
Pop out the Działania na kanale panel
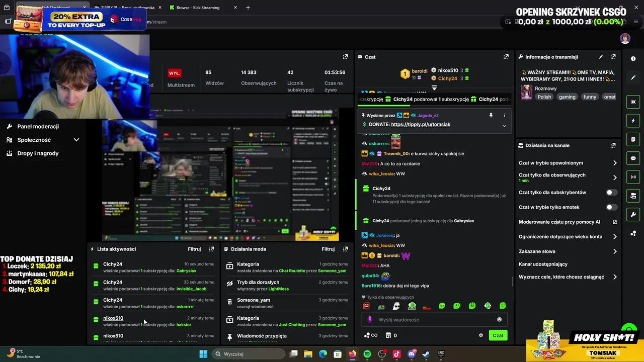tap(613, 145)
